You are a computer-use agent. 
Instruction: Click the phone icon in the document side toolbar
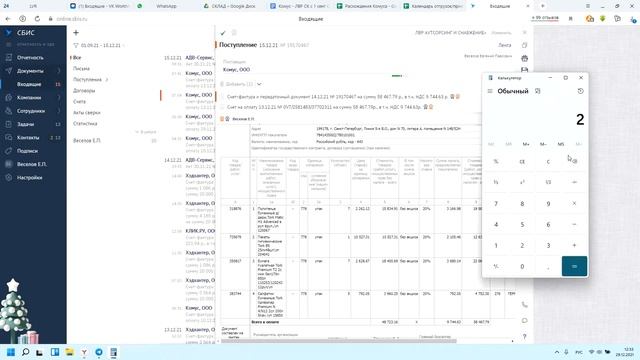(524, 305)
